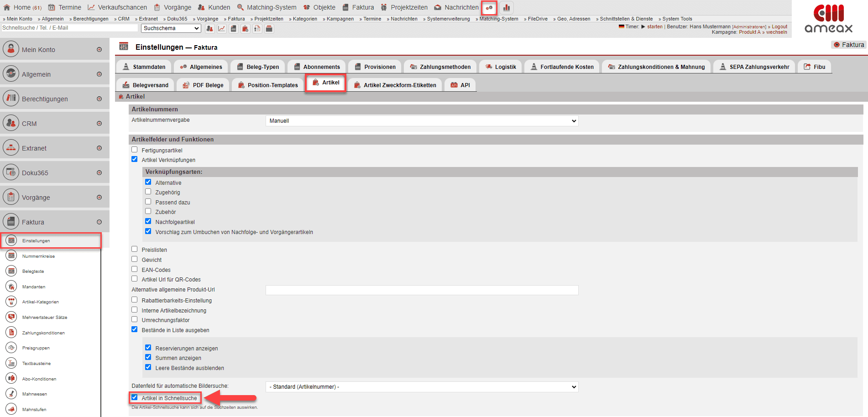Screen dimensions: 868x417
Task: Open the statistics bar chart icon
Action: (507, 8)
